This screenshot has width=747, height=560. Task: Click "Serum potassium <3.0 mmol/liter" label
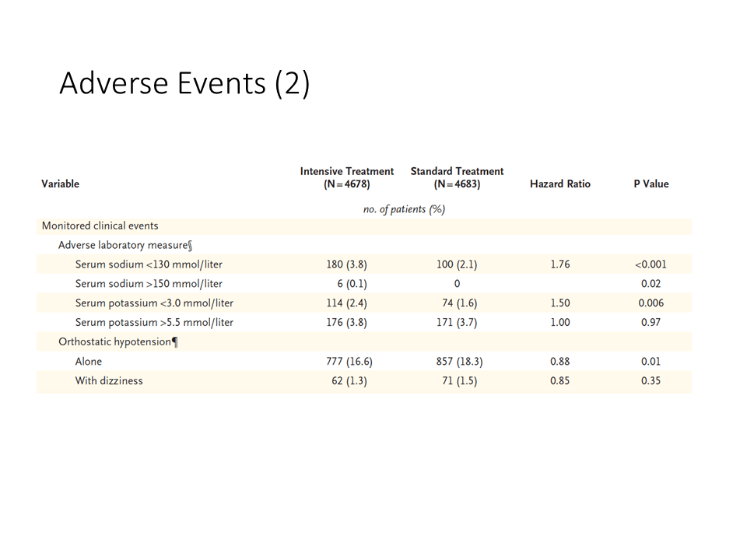[x=154, y=303]
